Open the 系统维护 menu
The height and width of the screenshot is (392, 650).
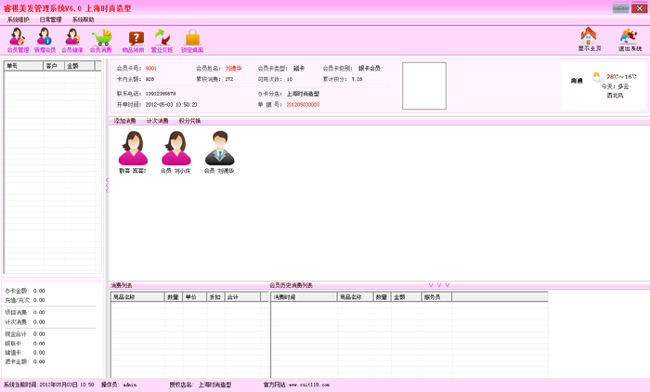coord(18,19)
